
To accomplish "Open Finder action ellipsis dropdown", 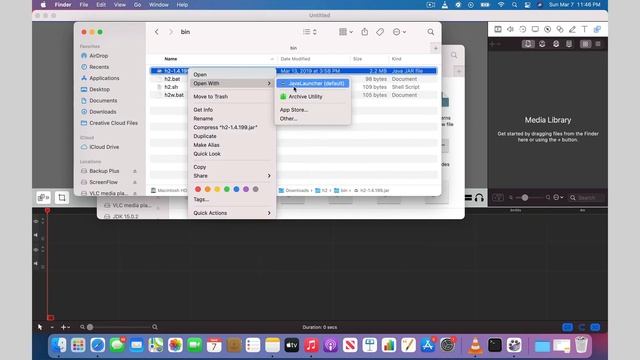I will point(399,32).
